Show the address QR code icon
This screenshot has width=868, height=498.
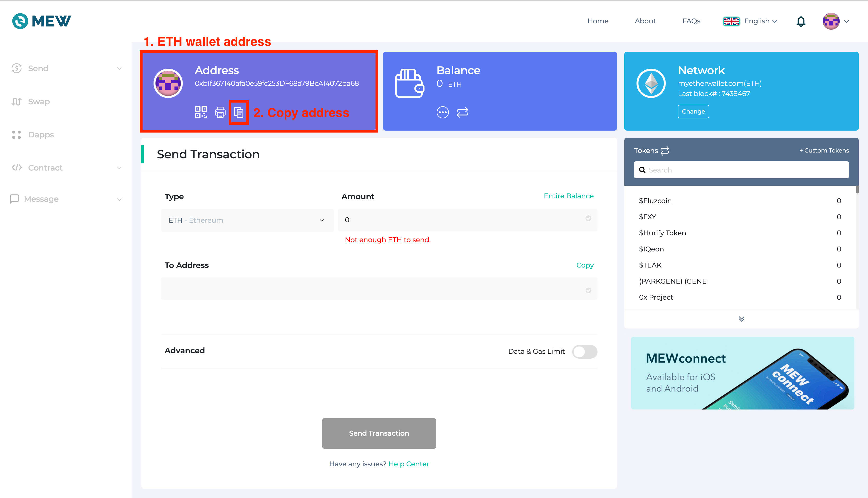point(201,112)
